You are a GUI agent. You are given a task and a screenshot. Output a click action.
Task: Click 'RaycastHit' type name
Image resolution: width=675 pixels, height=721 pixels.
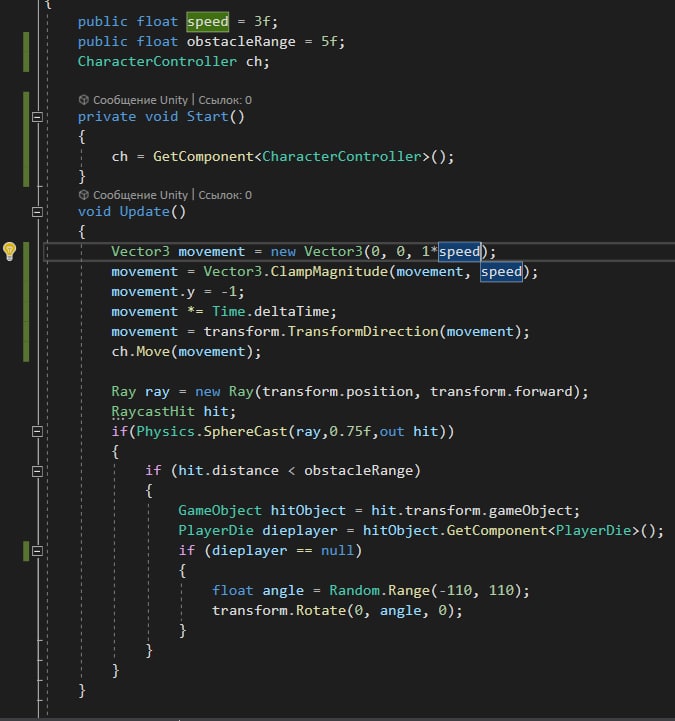(153, 411)
